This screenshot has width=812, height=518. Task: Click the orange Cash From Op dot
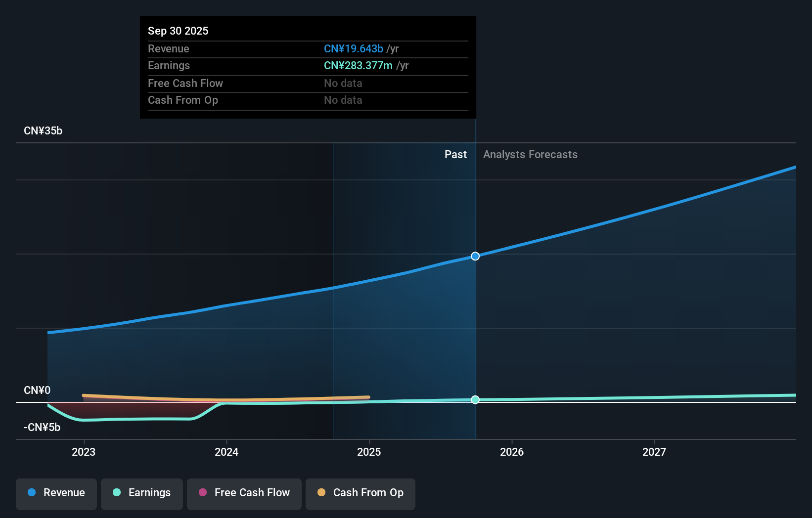(321, 493)
